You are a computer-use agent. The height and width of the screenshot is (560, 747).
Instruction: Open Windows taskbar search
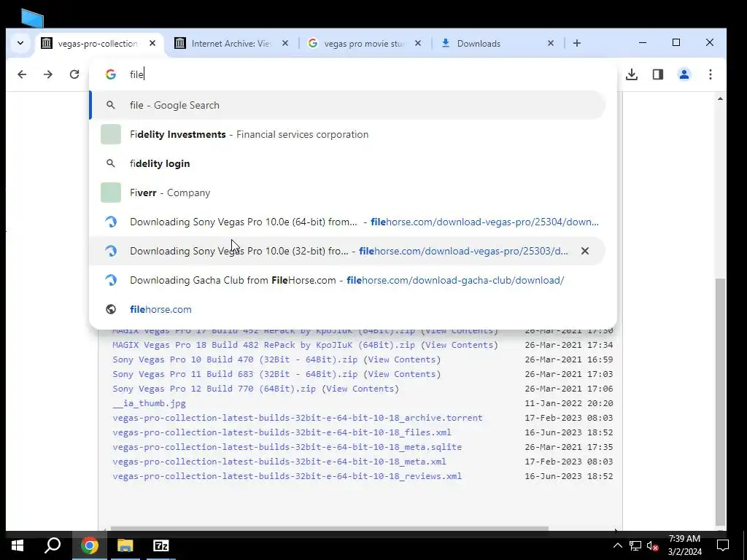tap(53, 545)
